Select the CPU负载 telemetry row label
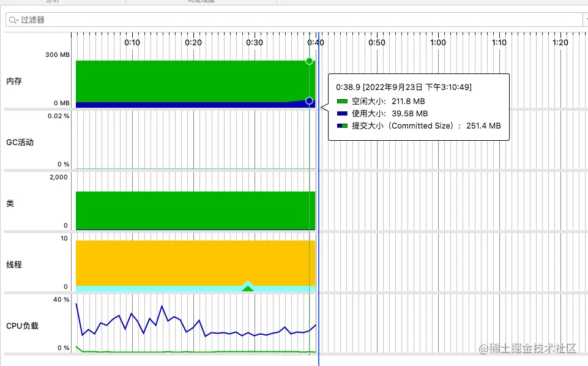Screen dimensions: 588x366 (22, 326)
